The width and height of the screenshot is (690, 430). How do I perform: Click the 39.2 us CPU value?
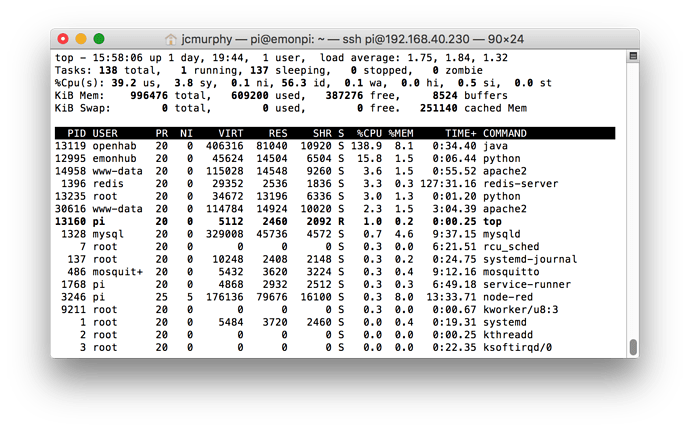[x=124, y=83]
